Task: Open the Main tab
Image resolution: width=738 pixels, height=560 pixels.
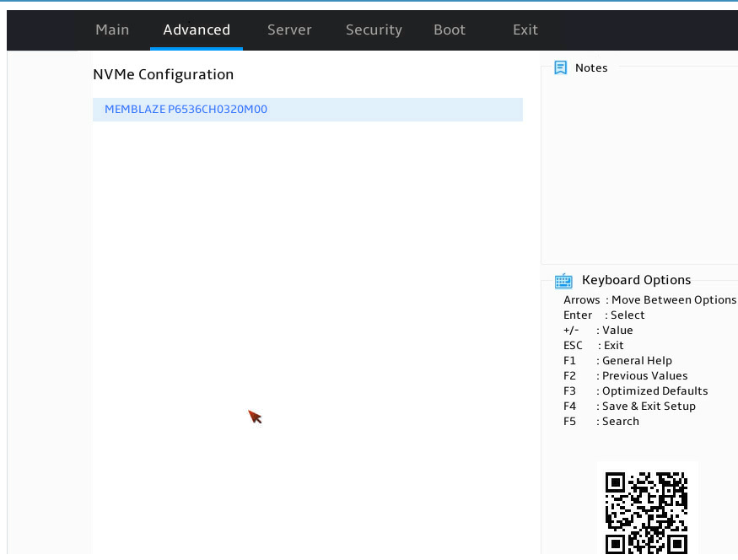Action: point(112,30)
